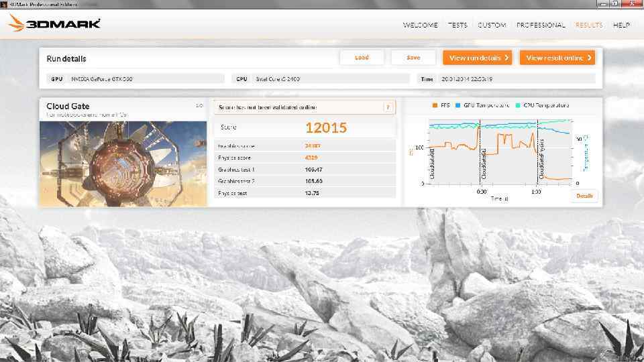The height and width of the screenshot is (362, 644).
Task: Click the 1:00 time axis label
Action: [x=536, y=192]
